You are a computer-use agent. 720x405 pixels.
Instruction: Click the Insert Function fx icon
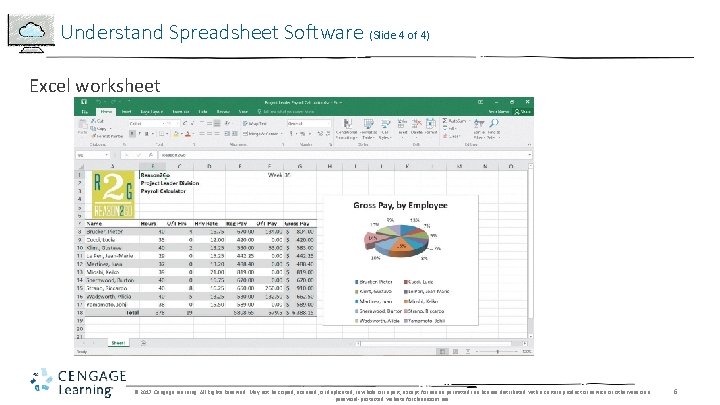tap(152, 155)
